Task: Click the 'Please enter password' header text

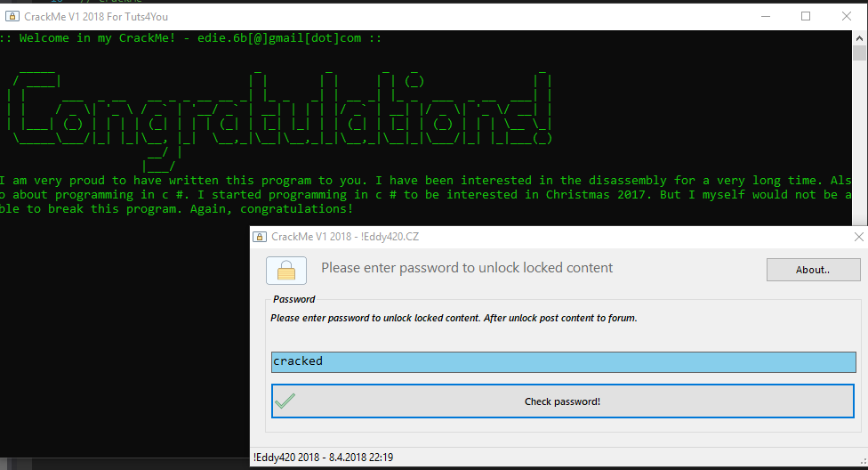Action: pos(467,268)
